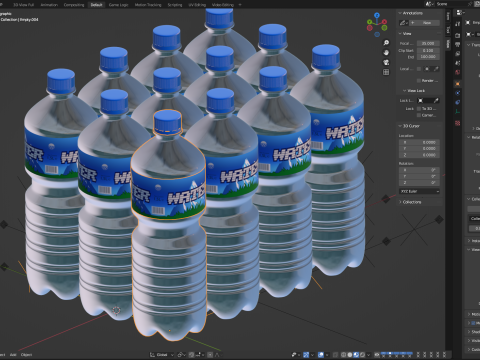This screenshot has width=480, height=360.
Task: Switch to solid viewport shading
Action: click(350, 355)
